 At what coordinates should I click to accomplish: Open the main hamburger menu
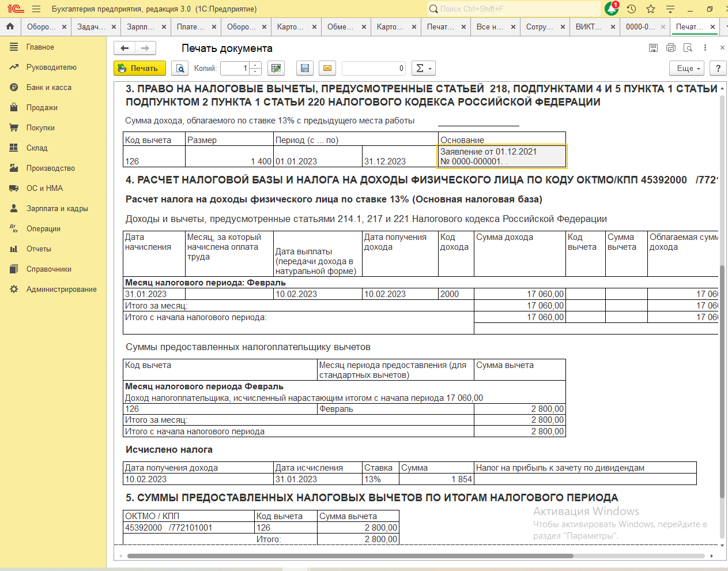pyautogui.click(x=37, y=9)
